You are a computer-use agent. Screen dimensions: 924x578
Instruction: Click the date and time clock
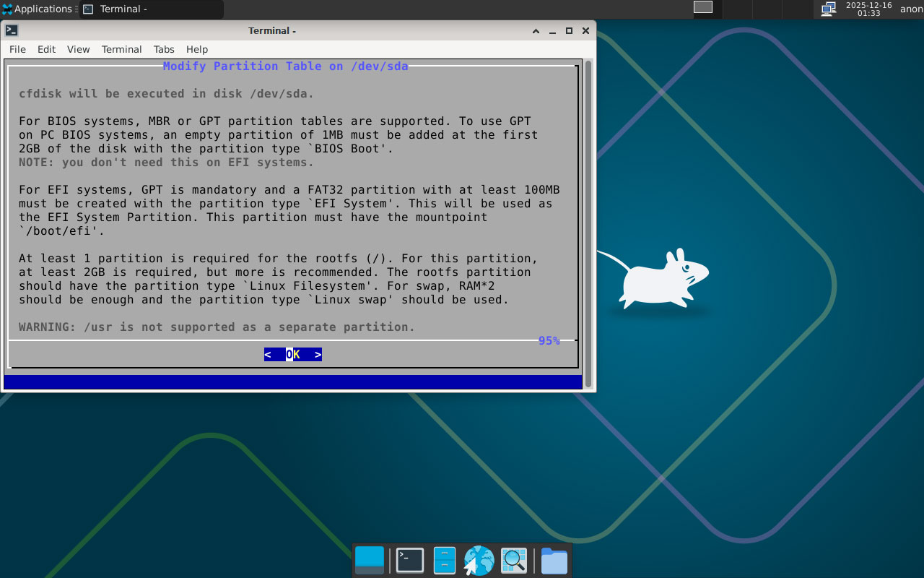tap(868, 9)
